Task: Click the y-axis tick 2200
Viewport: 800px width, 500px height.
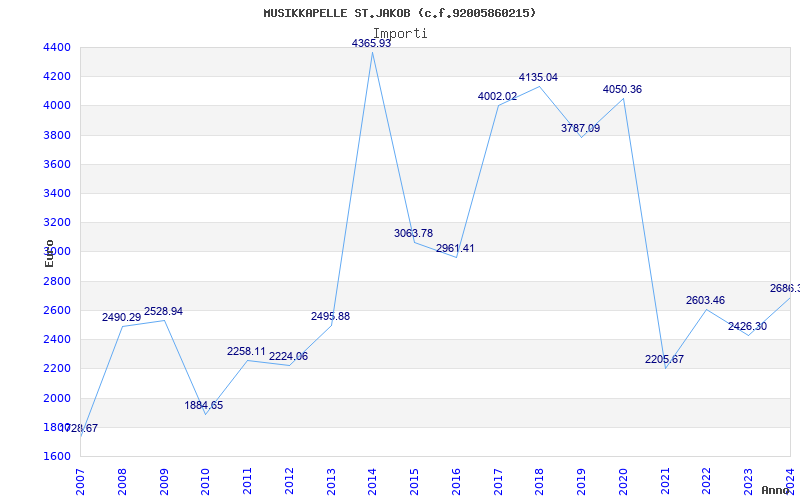Action: (58, 368)
